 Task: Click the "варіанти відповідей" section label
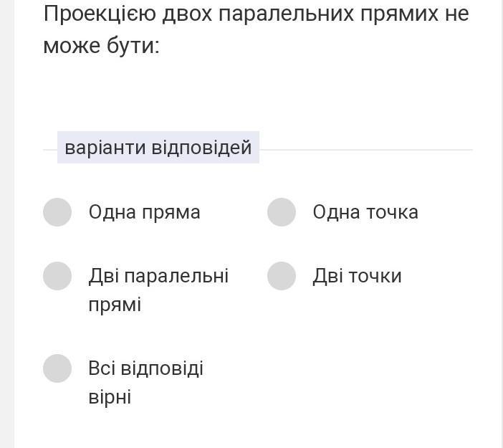(158, 148)
